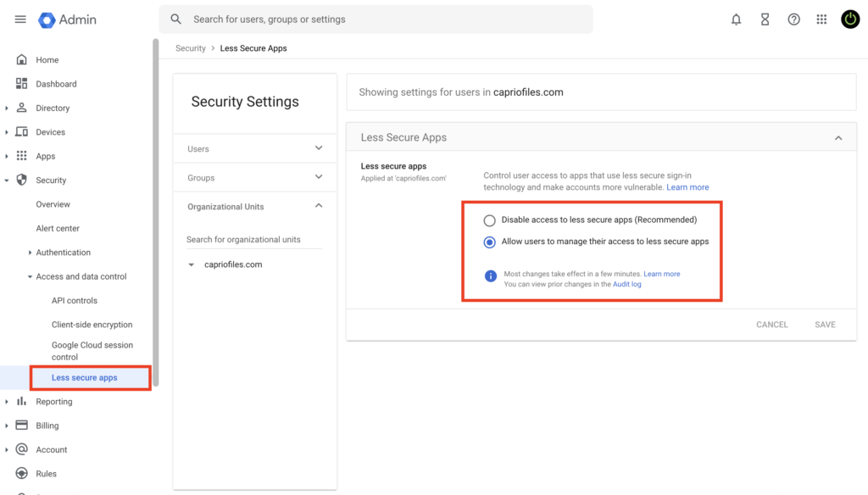
Task: Open the tasks hourglass icon
Action: 765,19
